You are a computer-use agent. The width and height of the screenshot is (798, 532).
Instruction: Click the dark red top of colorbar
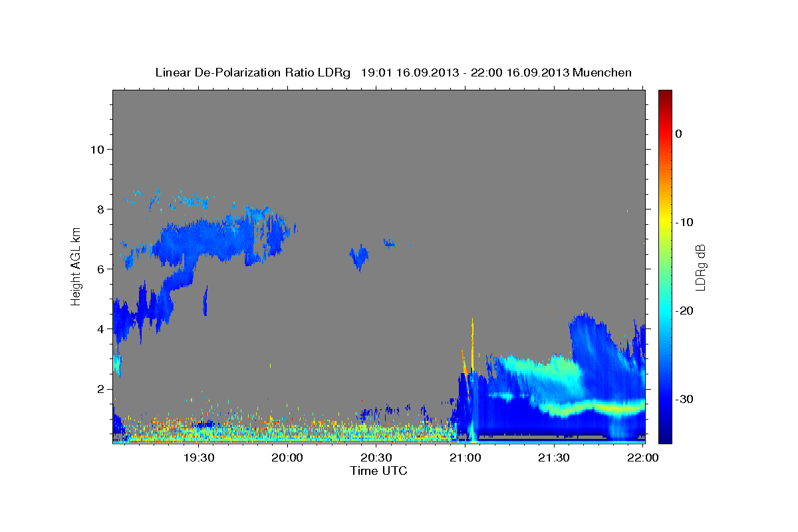(x=665, y=94)
